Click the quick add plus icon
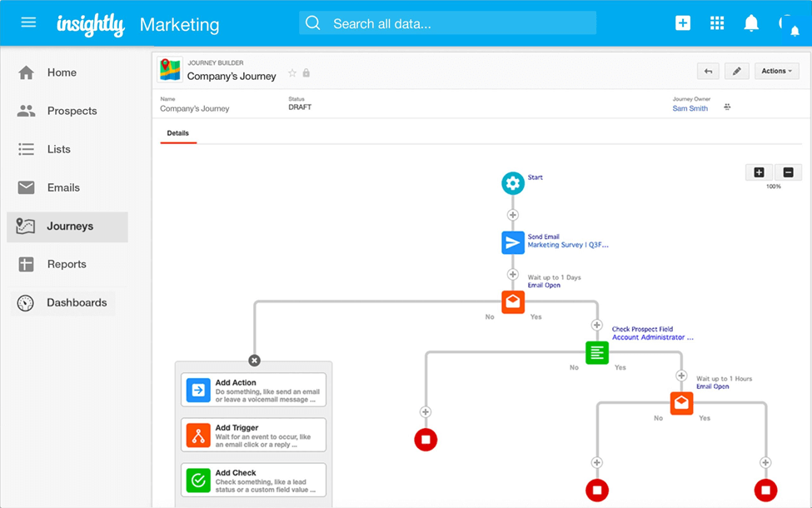Viewport: 812px width, 508px height. click(683, 23)
